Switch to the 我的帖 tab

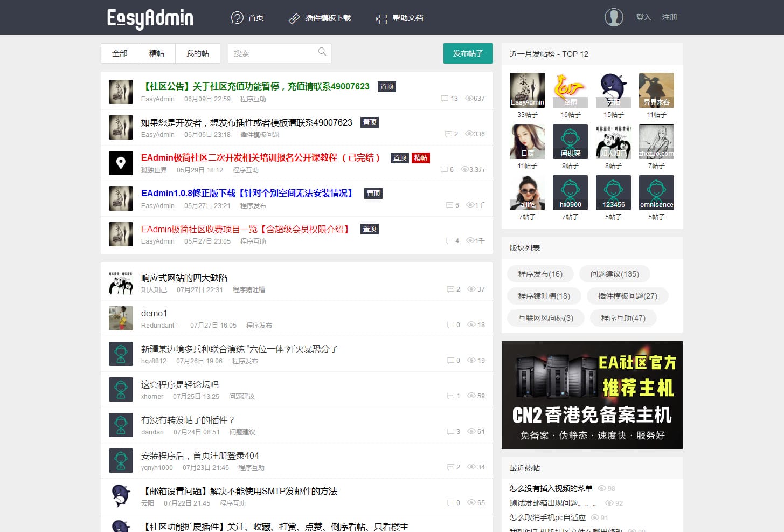click(x=198, y=53)
